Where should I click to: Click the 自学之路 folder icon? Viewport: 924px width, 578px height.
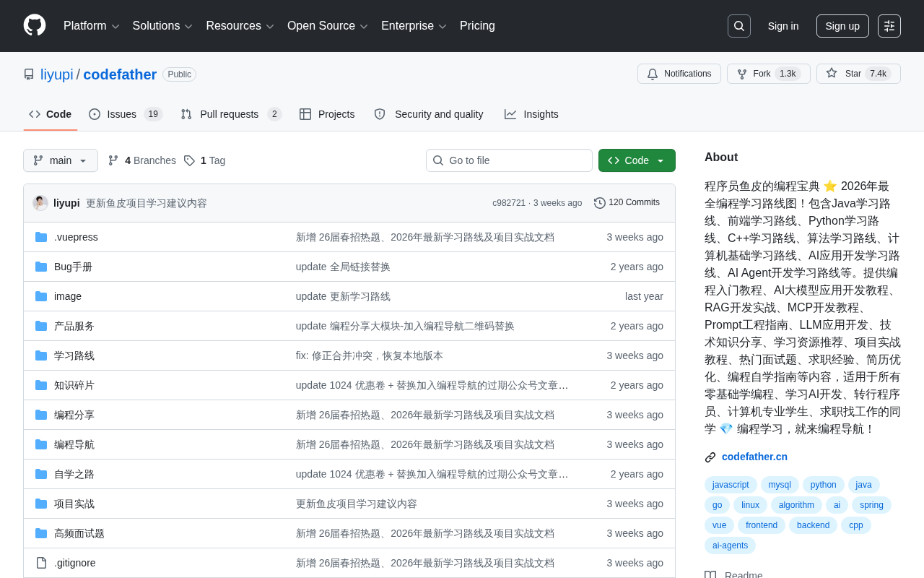point(41,474)
